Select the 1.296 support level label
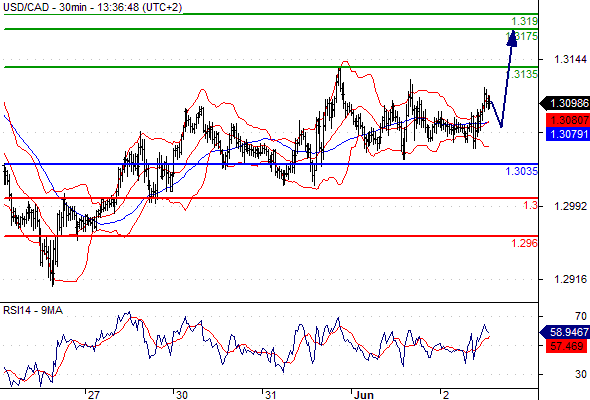The width and height of the screenshot is (590, 400). tap(524, 243)
